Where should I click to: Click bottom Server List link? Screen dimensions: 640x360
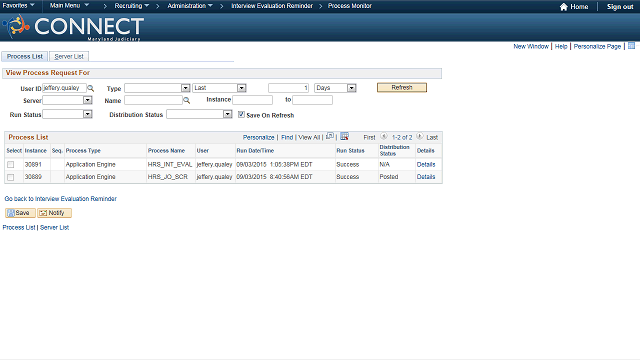[54, 227]
